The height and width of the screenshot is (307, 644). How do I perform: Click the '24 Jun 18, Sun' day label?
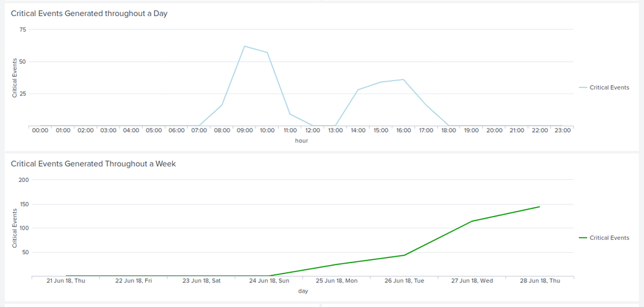268,281
